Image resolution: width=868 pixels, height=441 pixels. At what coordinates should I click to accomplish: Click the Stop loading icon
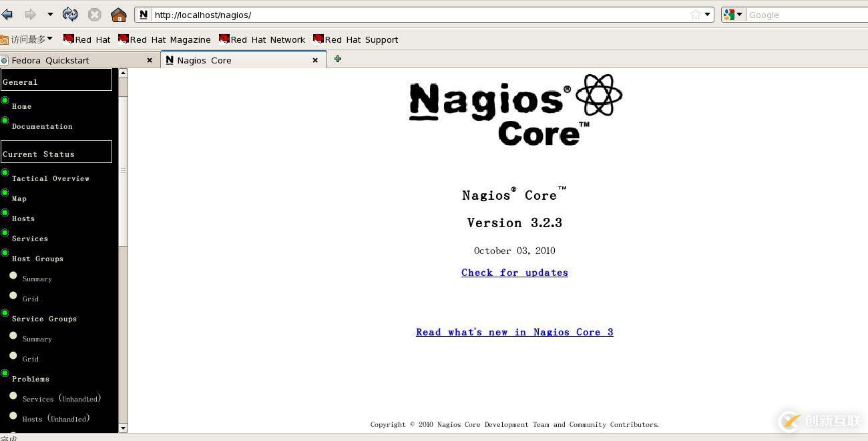point(95,14)
